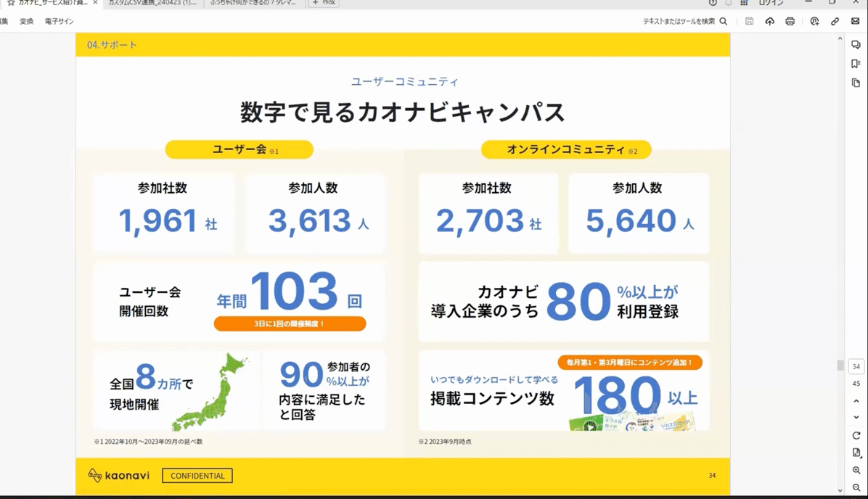
Task: Open the 編集 menu
Action: (x=5, y=21)
